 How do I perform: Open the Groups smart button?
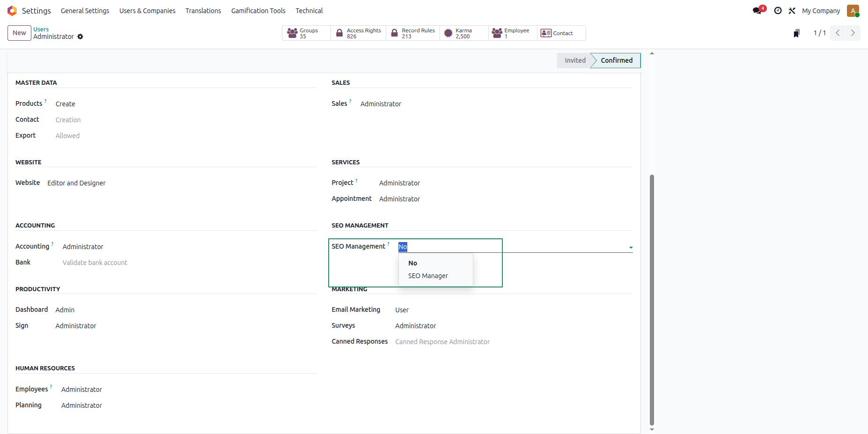click(x=306, y=33)
